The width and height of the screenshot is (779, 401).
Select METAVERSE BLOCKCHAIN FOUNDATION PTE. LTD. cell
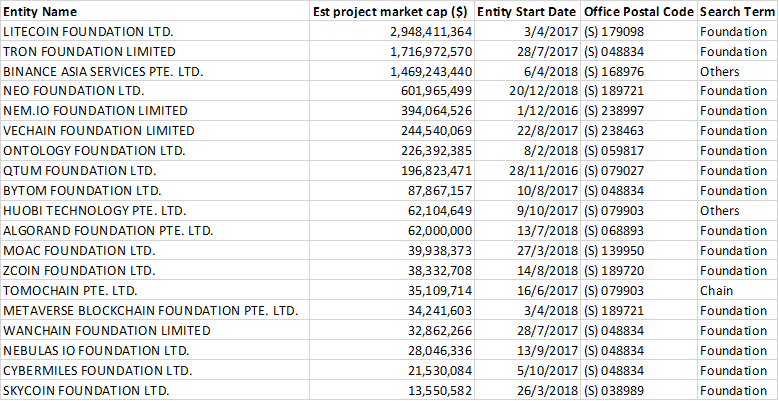point(150,310)
